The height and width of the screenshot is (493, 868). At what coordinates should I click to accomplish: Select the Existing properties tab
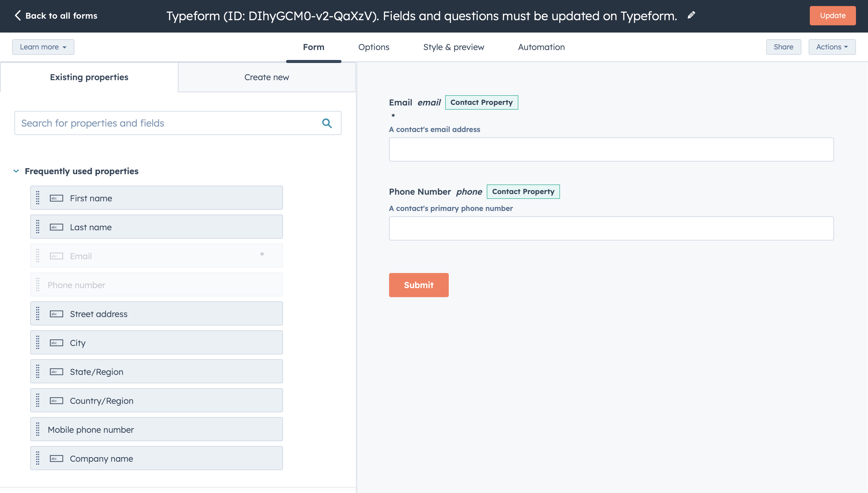pyautogui.click(x=89, y=77)
